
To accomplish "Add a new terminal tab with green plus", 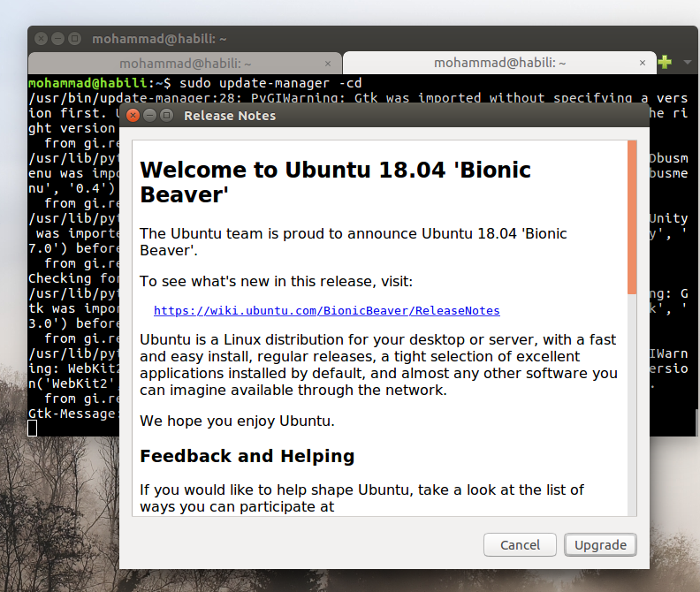I will coord(665,62).
